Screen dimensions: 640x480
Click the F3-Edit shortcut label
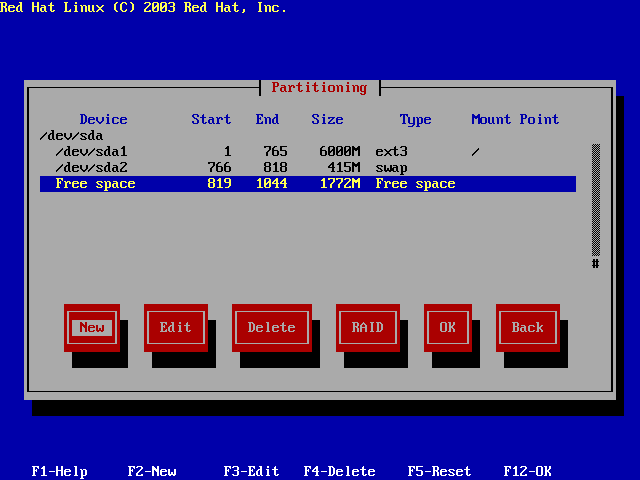click(251, 471)
